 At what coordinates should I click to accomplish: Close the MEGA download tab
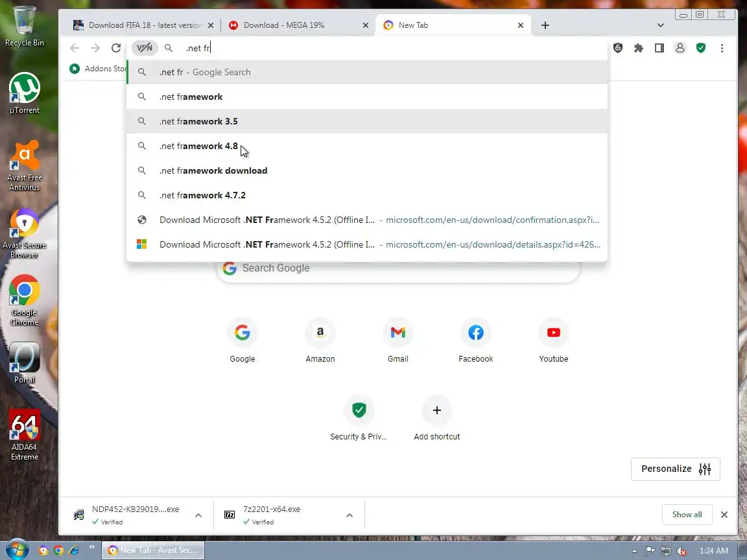366,25
